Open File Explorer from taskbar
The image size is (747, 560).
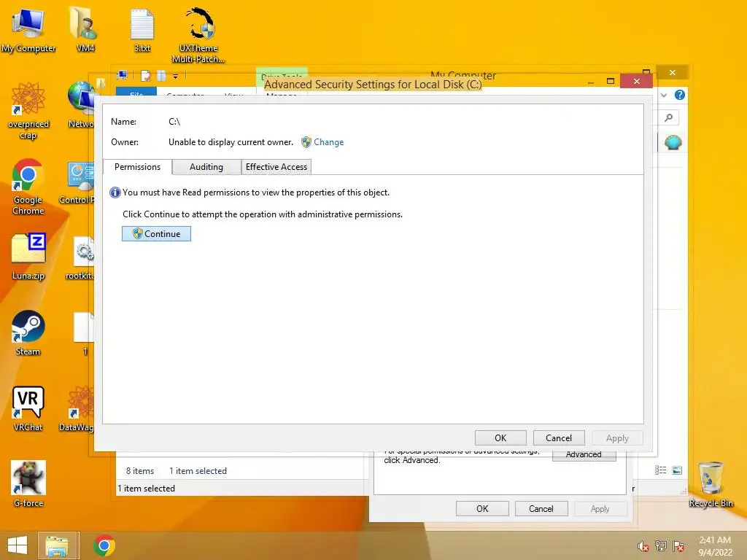pyautogui.click(x=57, y=545)
